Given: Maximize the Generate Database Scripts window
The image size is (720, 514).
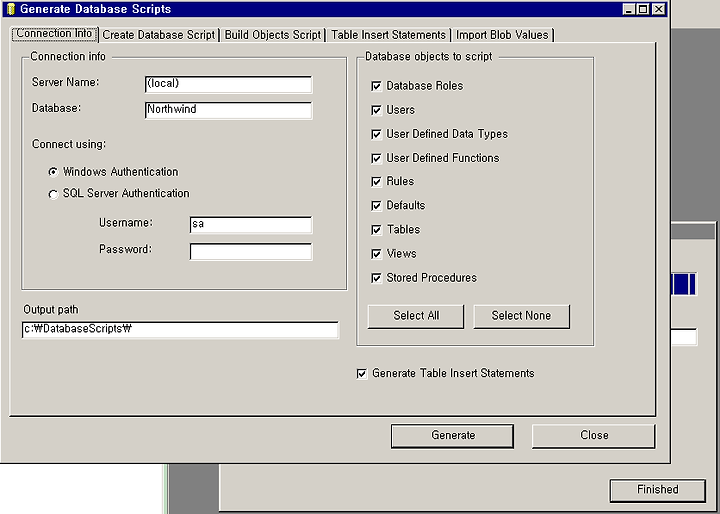Looking at the screenshot, I should pyautogui.click(x=644, y=9).
